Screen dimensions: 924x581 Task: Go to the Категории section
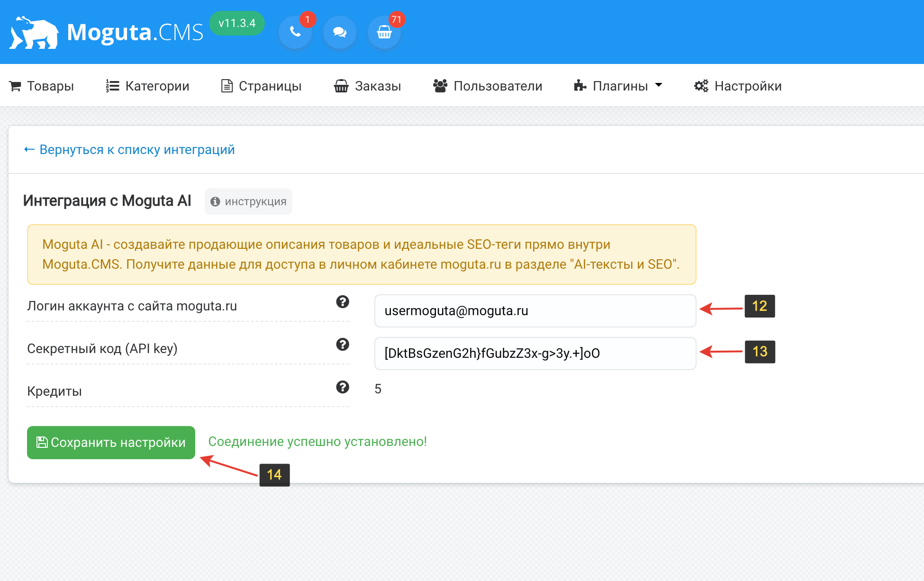[147, 86]
